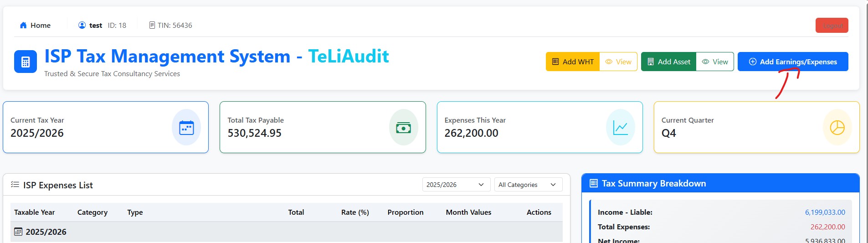This screenshot has width=868, height=243.
Task: Click the user profile icon beside test
Action: coord(82,26)
